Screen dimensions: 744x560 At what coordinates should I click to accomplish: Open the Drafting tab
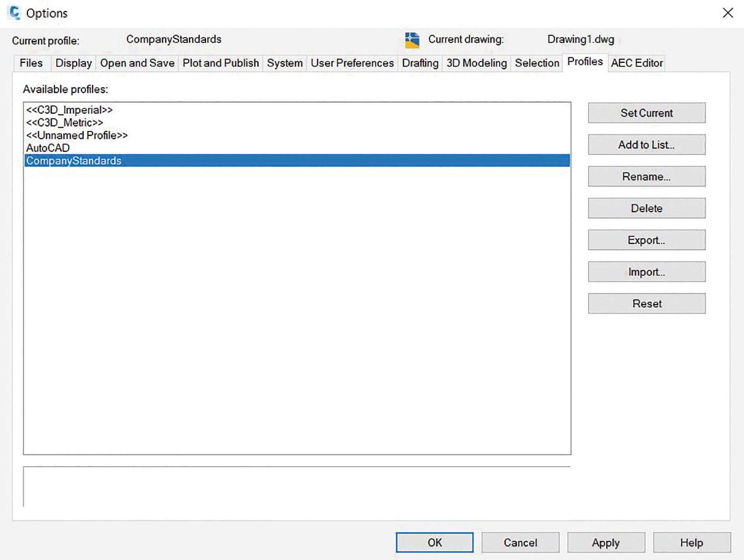pos(420,63)
